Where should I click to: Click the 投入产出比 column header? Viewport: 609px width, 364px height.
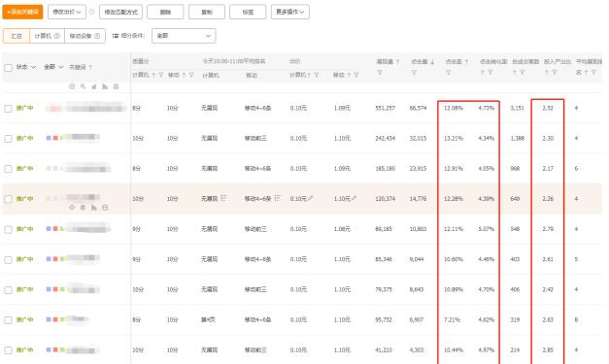557,62
